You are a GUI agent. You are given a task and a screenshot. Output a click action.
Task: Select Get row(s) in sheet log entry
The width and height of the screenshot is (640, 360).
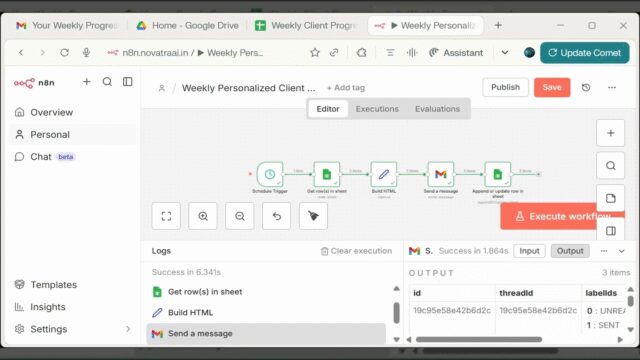[x=266, y=292]
